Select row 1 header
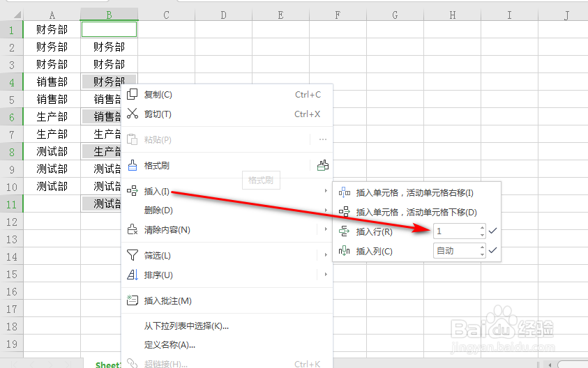Image resolution: width=588 pixels, height=368 pixels. pyautogui.click(x=12, y=29)
